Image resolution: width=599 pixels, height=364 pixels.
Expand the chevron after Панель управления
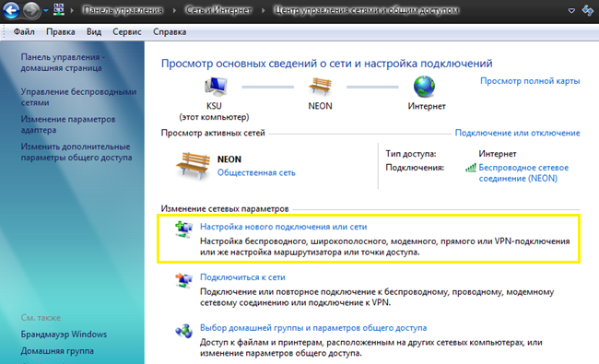(174, 10)
